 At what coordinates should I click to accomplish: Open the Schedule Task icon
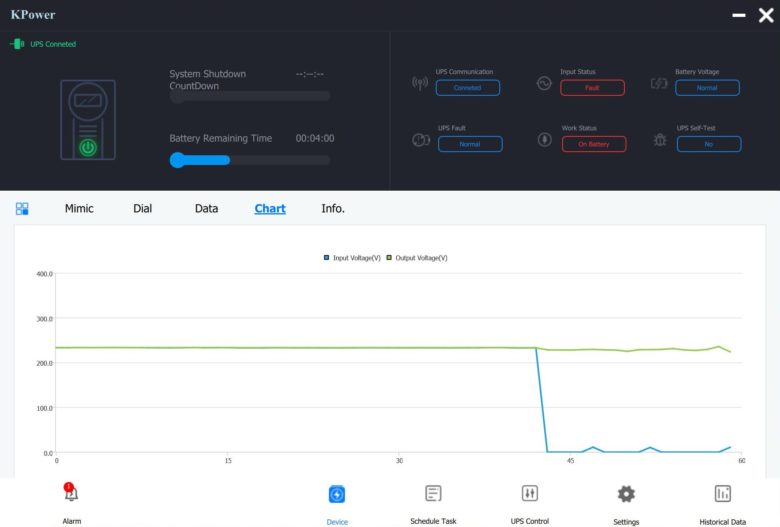coord(433,493)
